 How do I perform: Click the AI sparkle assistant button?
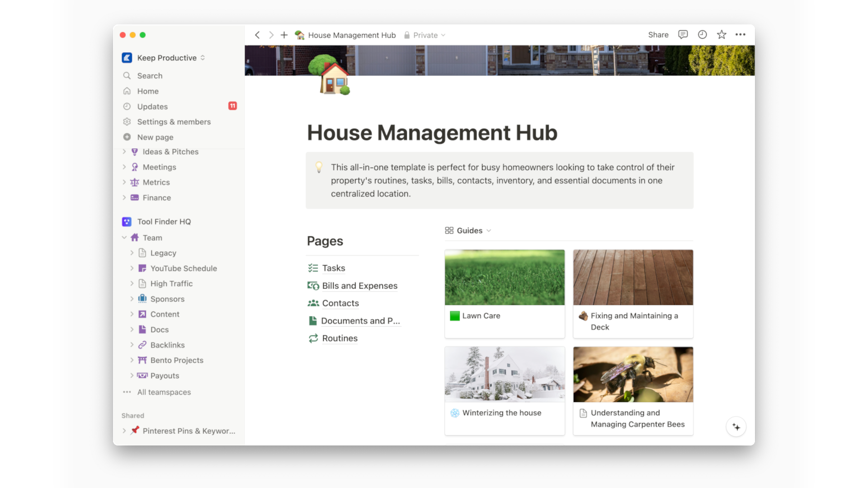click(736, 427)
